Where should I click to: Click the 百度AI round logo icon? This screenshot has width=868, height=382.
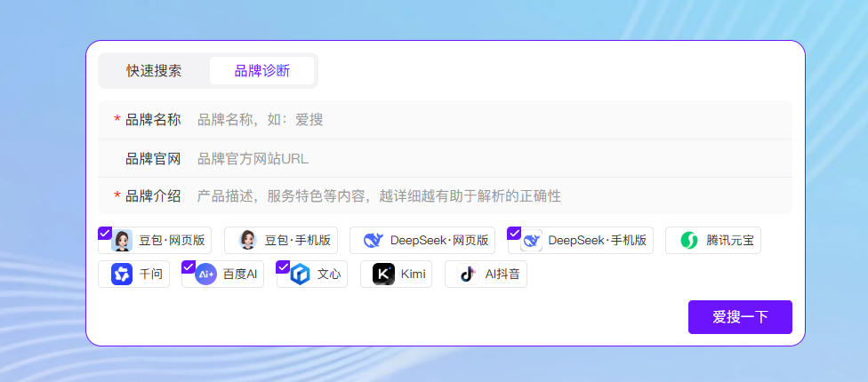205,275
